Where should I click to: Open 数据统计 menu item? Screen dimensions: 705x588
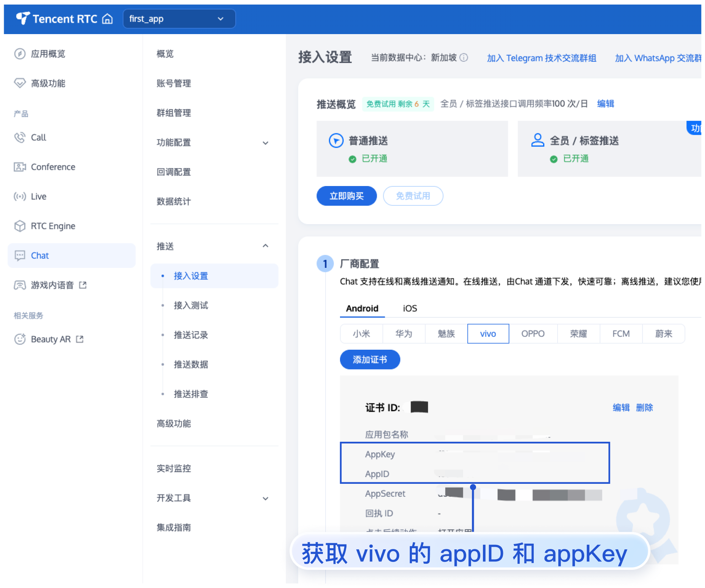(174, 202)
